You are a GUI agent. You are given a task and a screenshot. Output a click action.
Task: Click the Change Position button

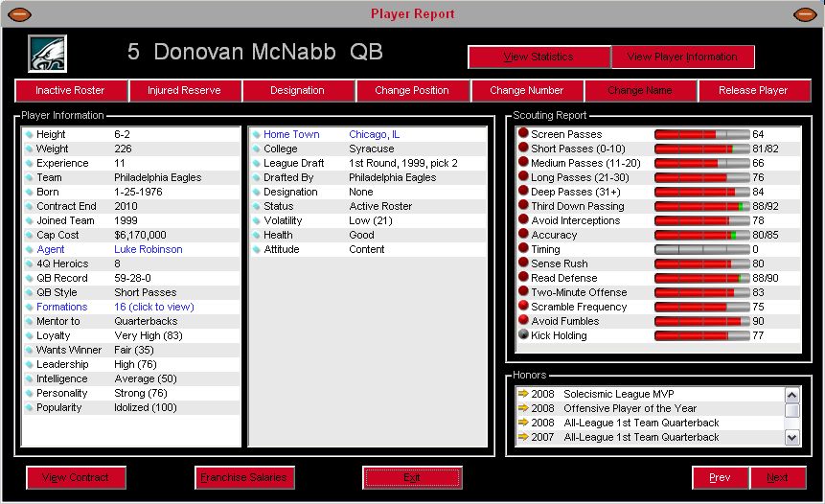click(x=412, y=91)
